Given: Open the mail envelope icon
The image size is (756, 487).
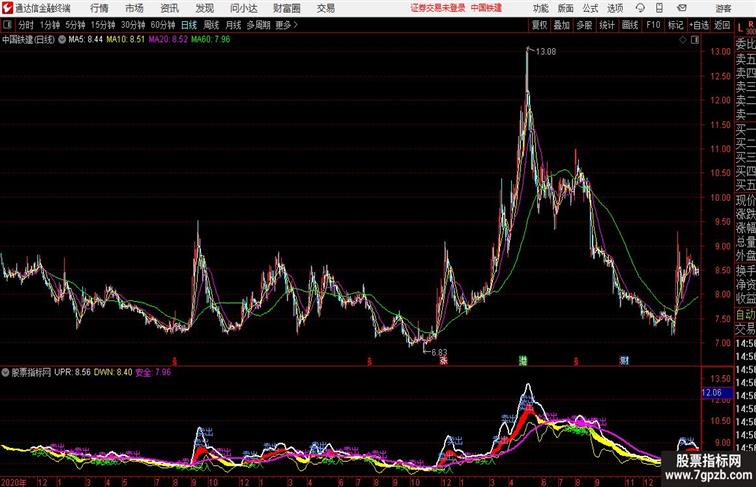Looking at the screenshot, I should coord(682,8).
